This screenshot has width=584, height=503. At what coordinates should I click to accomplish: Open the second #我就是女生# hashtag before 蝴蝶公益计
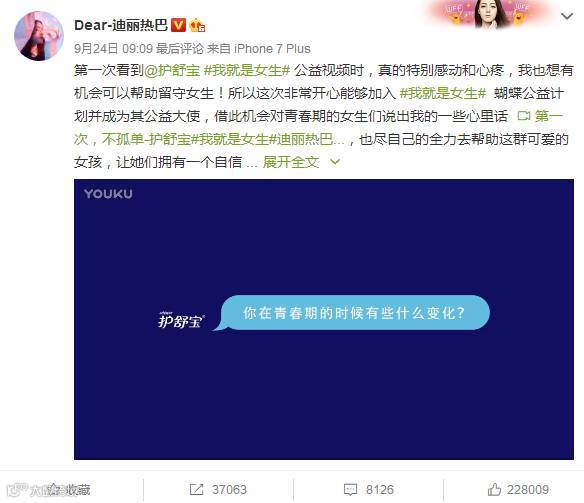[443, 93]
